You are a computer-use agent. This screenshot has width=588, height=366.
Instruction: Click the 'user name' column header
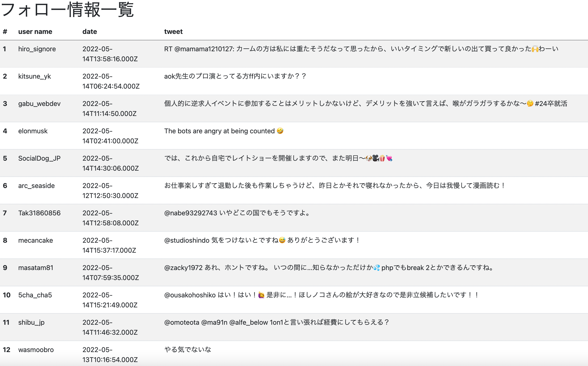[x=35, y=32]
